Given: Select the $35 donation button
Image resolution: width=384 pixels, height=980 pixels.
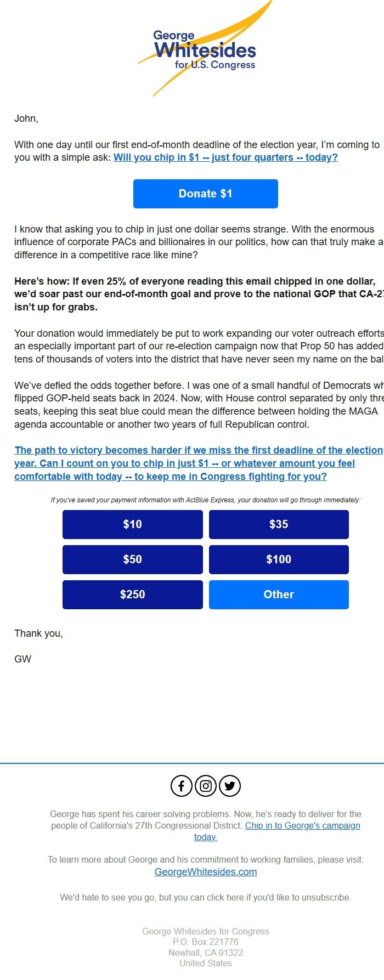Looking at the screenshot, I should point(279,524).
